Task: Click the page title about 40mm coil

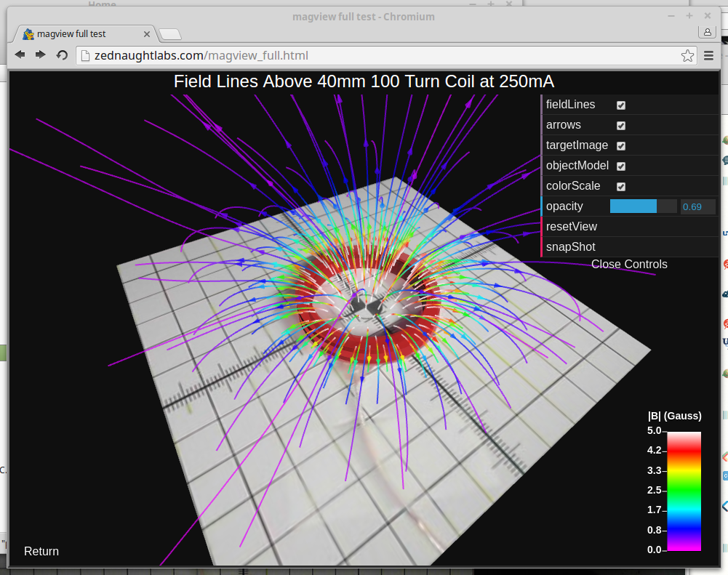Action: coord(364,81)
